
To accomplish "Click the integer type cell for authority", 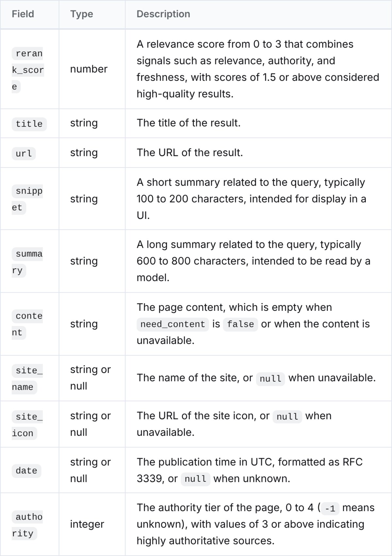I will 87,524.
